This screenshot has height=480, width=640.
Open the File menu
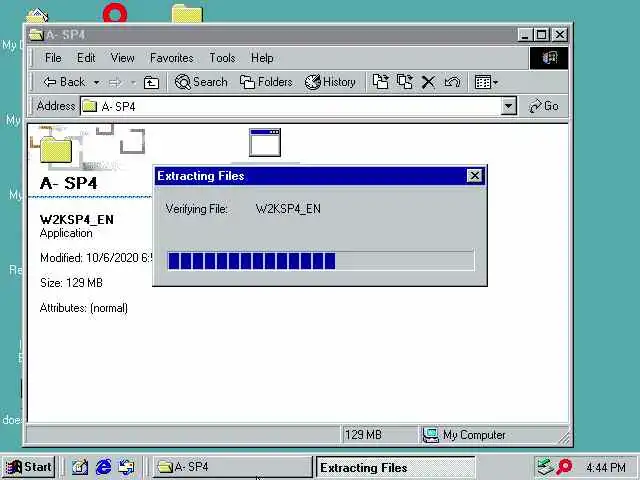pos(53,58)
